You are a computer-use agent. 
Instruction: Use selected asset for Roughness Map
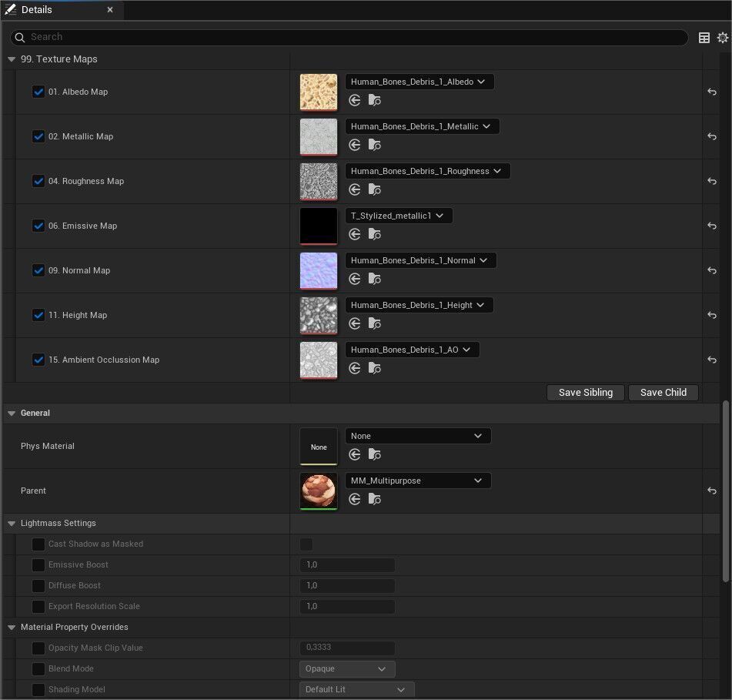[355, 189]
